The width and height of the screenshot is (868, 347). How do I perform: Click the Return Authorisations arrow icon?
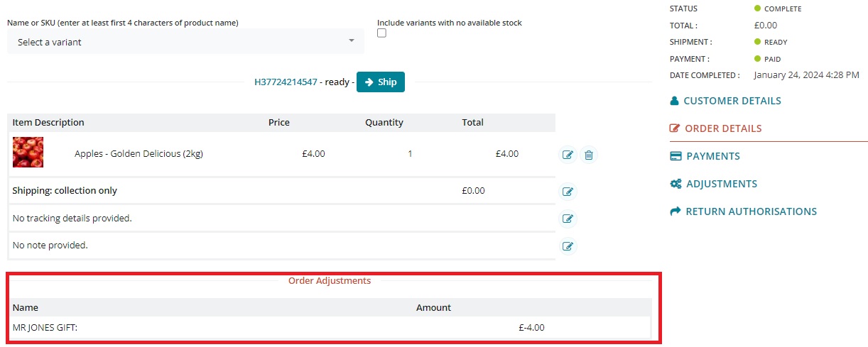click(x=676, y=211)
